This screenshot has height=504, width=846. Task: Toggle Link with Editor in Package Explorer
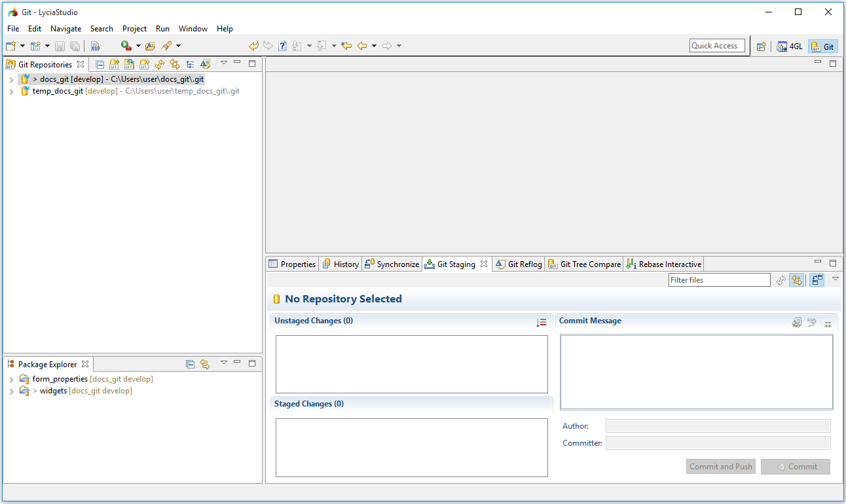click(x=205, y=364)
